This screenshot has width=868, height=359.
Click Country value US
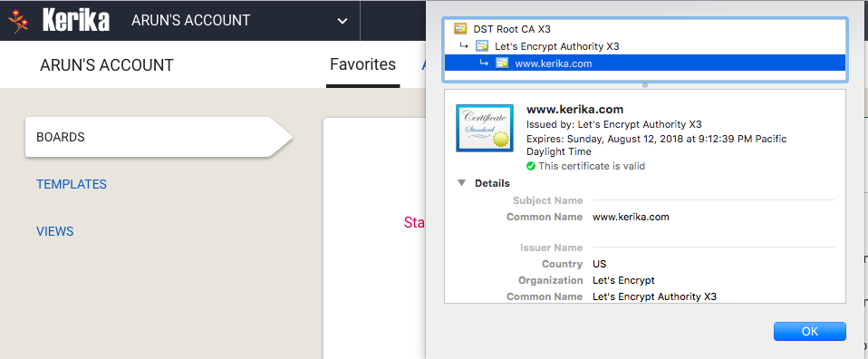599,264
